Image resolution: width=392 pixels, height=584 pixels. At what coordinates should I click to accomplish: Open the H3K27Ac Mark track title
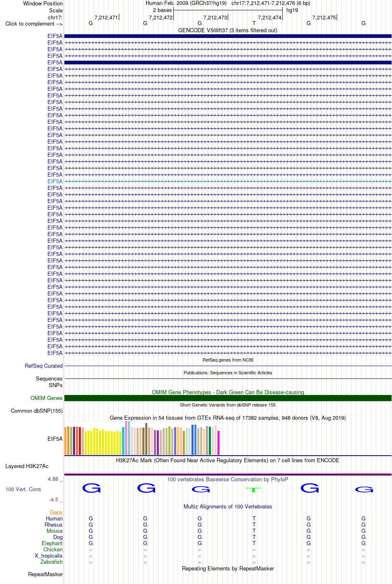228,460
